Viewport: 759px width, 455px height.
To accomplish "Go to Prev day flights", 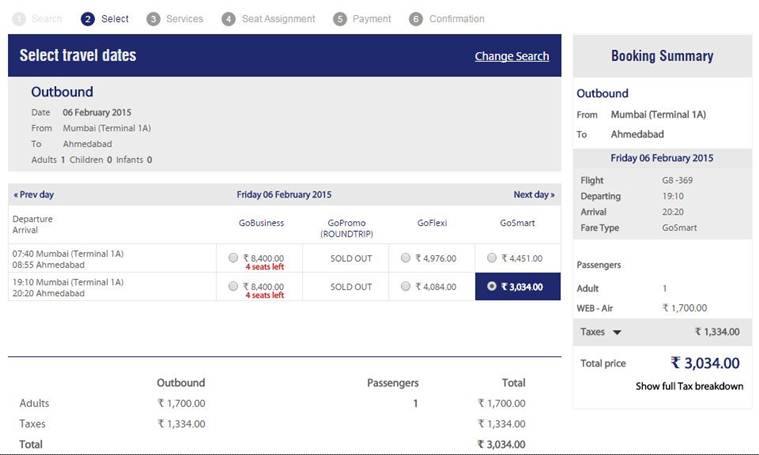I will (33, 195).
